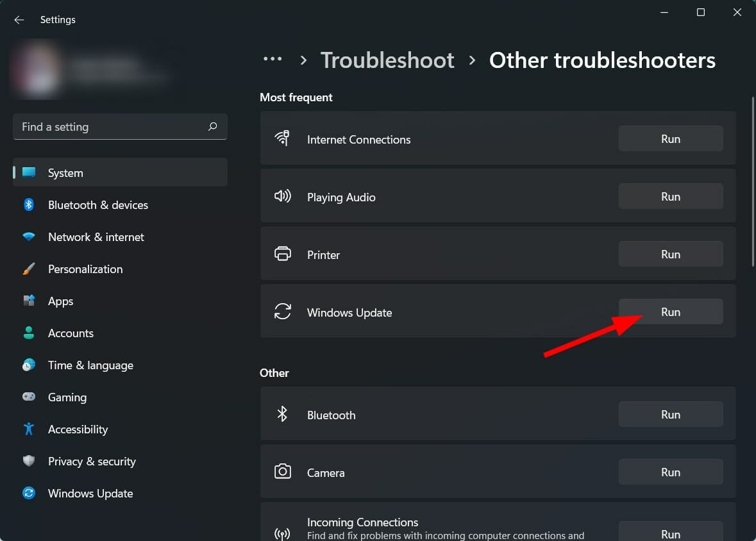Run the Playing Audio troubleshooter
Image resolution: width=756 pixels, height=541 pixels.
pos(670,196)
